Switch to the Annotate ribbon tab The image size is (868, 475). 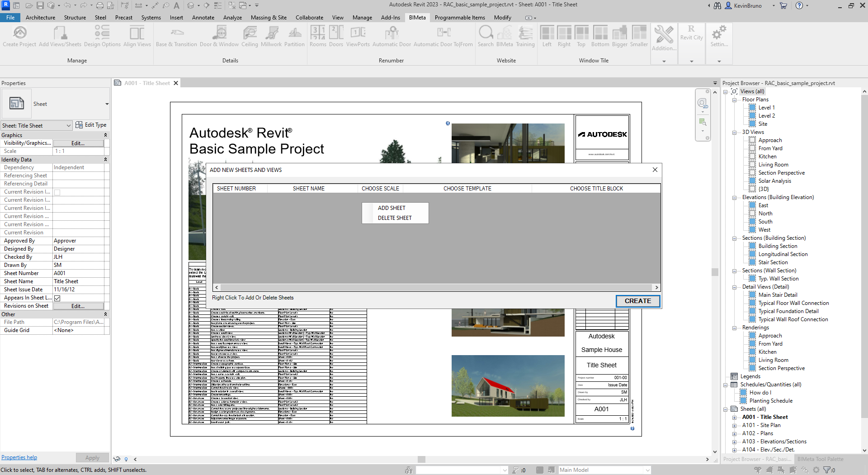[x=203, y=18]
